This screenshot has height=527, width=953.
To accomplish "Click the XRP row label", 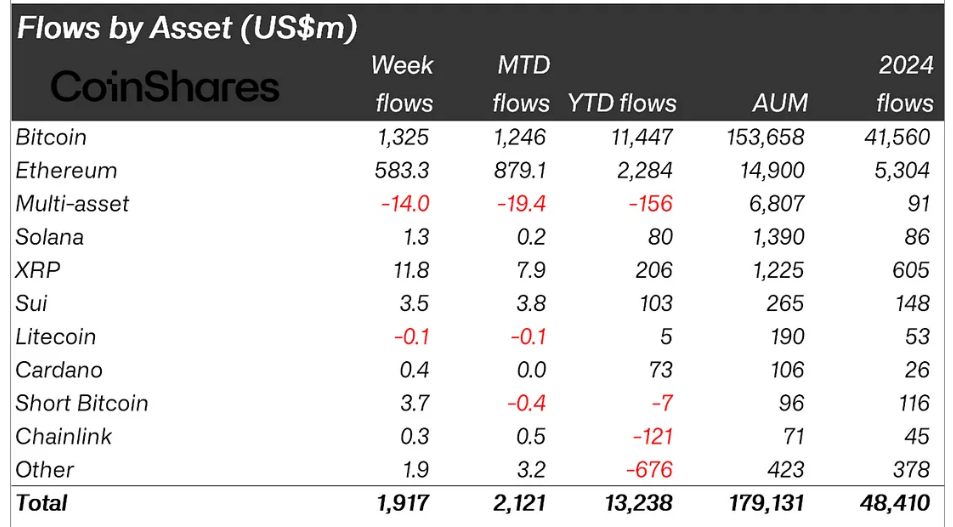I will click(x=37, y=270).
